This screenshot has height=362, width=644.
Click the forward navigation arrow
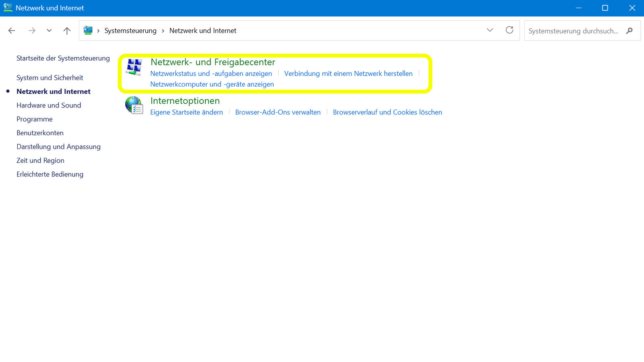coord(32,31)
